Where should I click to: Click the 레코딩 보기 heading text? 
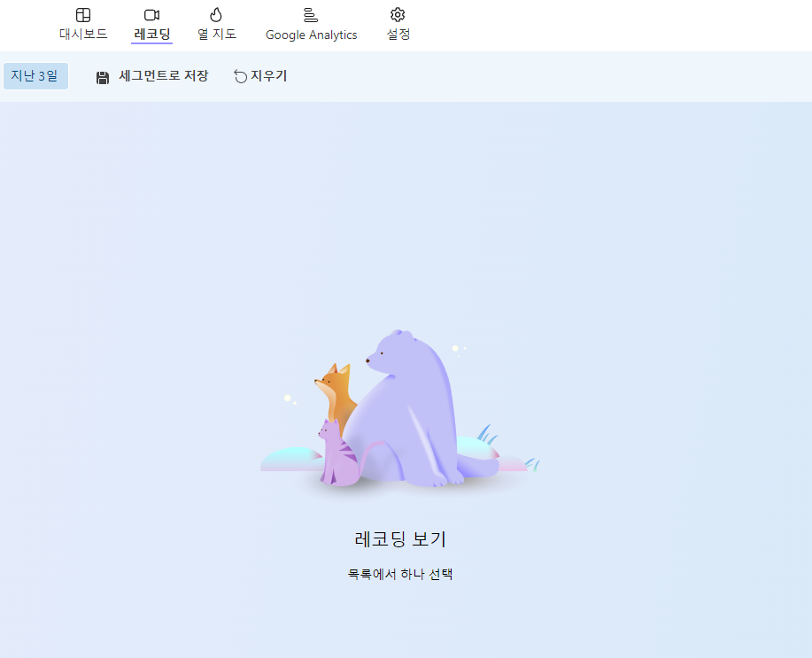click(x=399, y=538)
